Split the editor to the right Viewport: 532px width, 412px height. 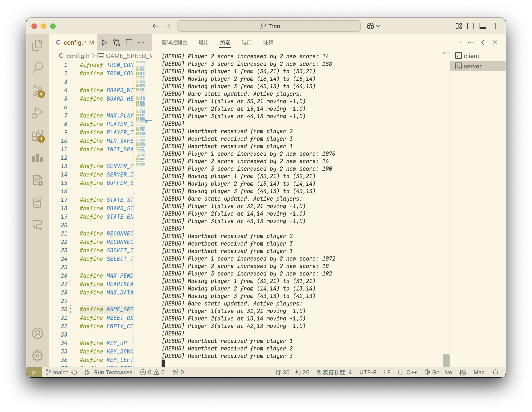click(x=129, y=43)
